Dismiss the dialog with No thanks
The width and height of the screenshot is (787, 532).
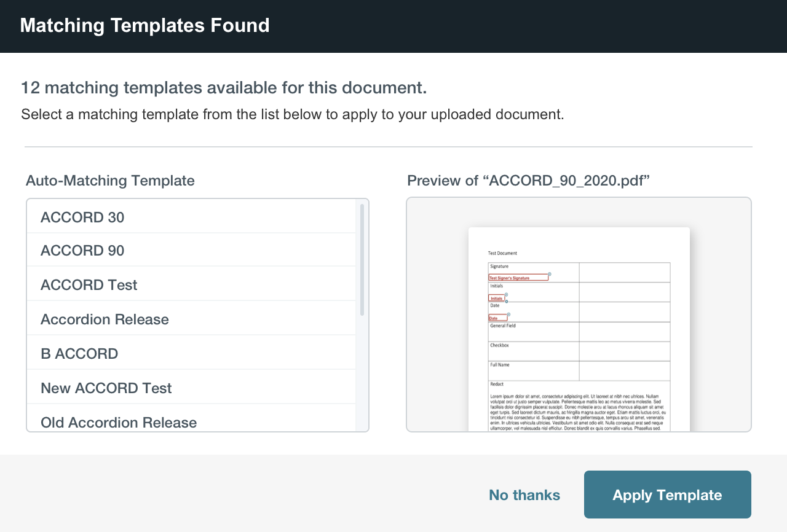click(524, 495)
